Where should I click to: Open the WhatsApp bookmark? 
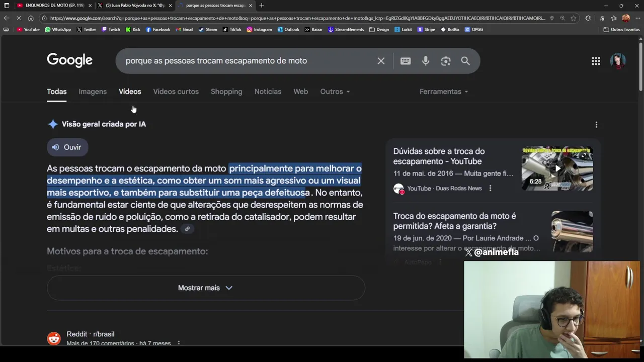coord(58,30)
